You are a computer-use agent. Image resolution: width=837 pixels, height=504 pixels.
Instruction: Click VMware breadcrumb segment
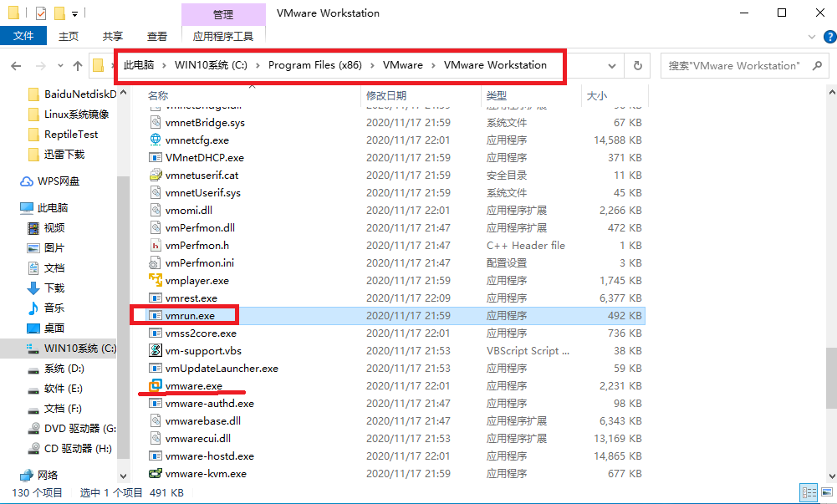tap(402, 65)
